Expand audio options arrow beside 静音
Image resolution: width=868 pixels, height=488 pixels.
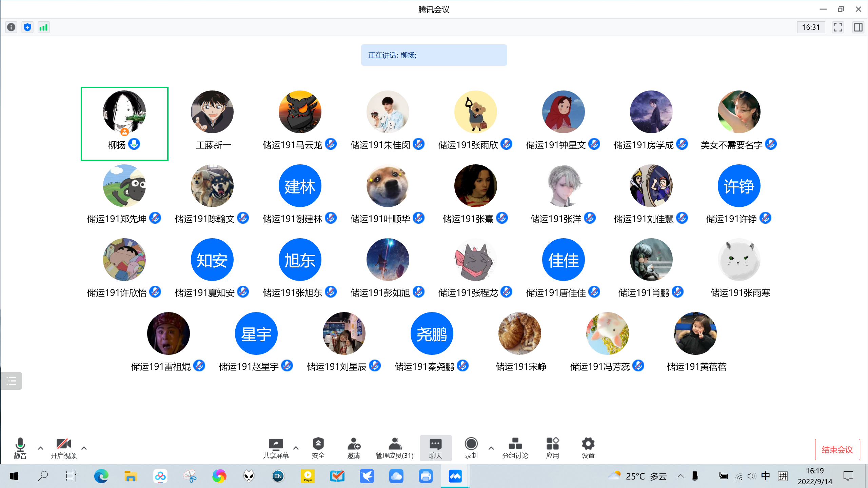41,448
